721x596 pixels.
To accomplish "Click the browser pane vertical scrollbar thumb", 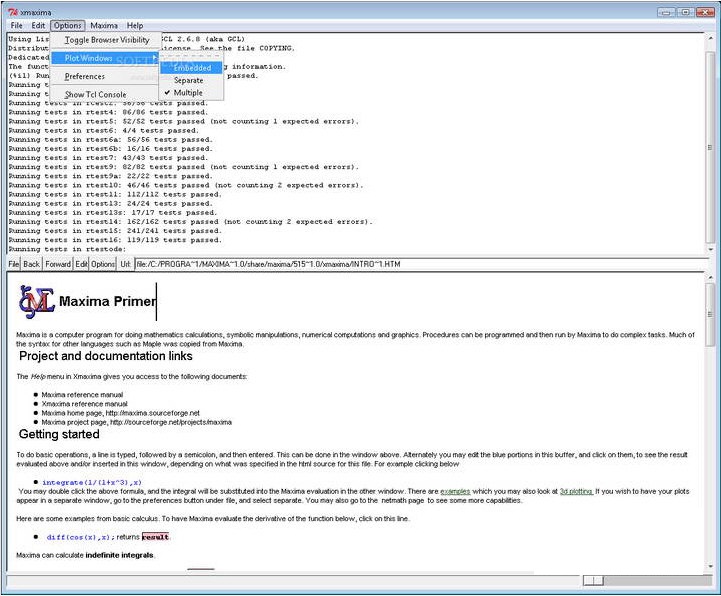I will pyautogui.click(x=710, y=315).
